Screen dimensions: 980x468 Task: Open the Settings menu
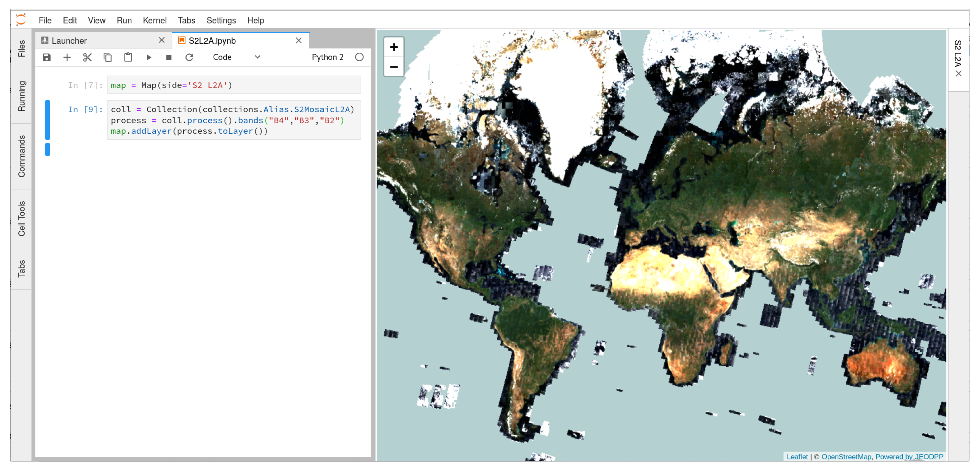[221, 21]
